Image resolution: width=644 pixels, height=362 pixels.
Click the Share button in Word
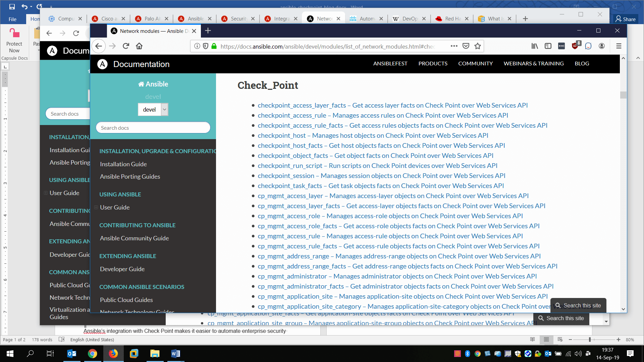pyautogui.click(x=626, y=19)
